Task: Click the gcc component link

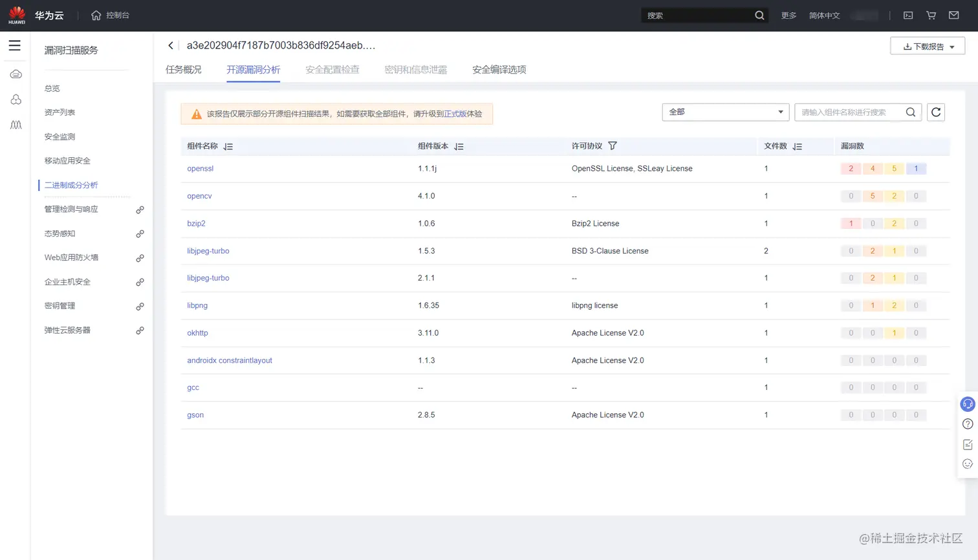Action: pyautogui.click(x=193, y=387)
